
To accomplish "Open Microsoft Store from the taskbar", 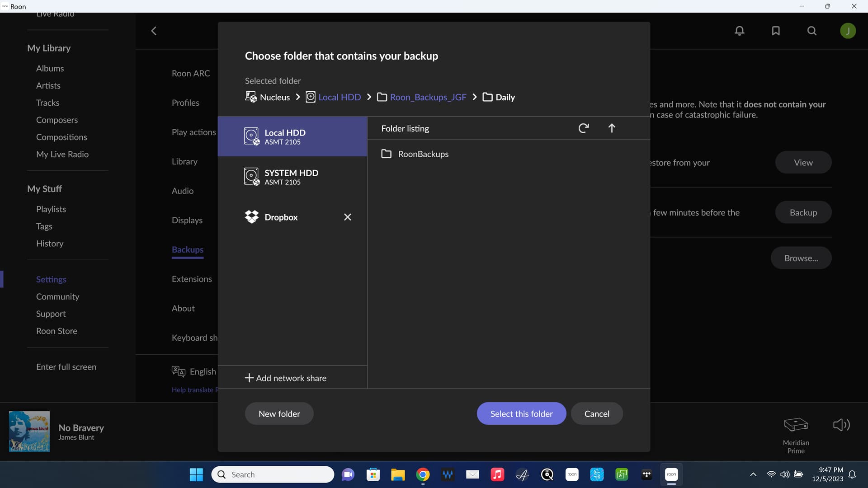I will coord(373,474).
